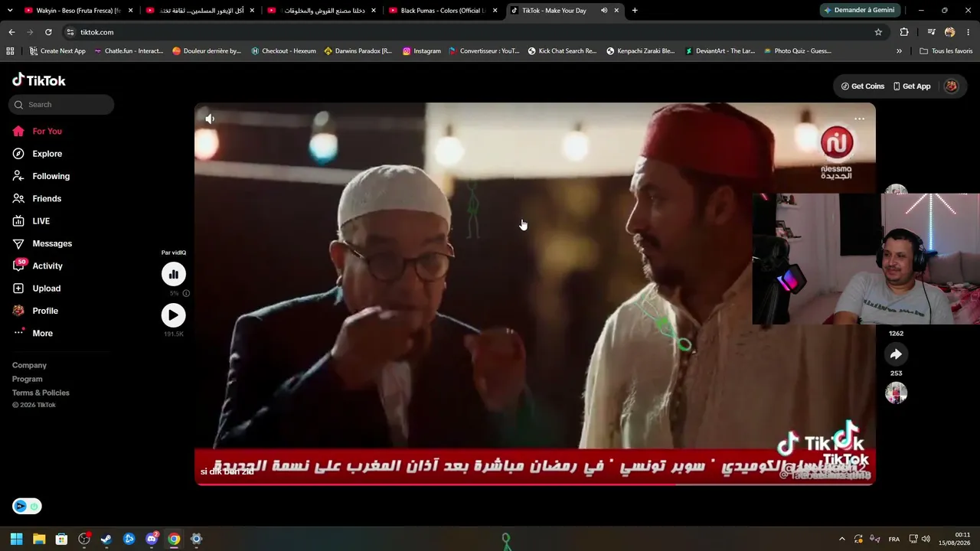
Task: Mute the TikTok tab via speaker icon
Action: click(x=604, y=11)
